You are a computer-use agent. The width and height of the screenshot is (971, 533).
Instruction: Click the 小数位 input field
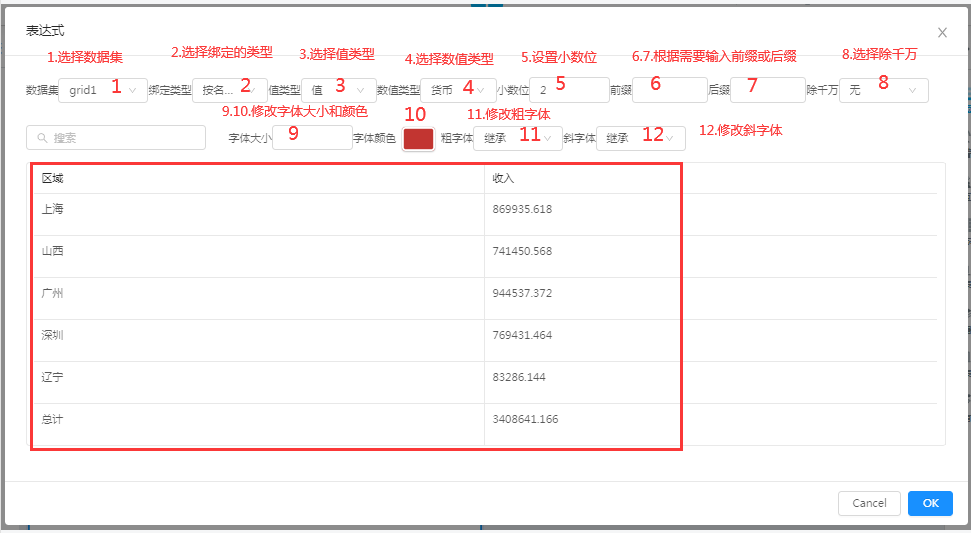tap(569, 90)
